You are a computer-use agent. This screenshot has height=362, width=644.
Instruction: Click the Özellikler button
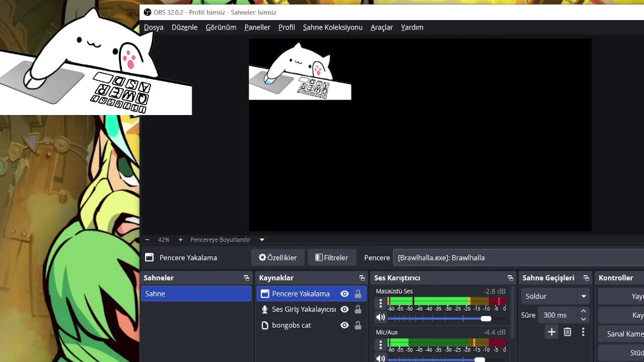pos(278,257)
